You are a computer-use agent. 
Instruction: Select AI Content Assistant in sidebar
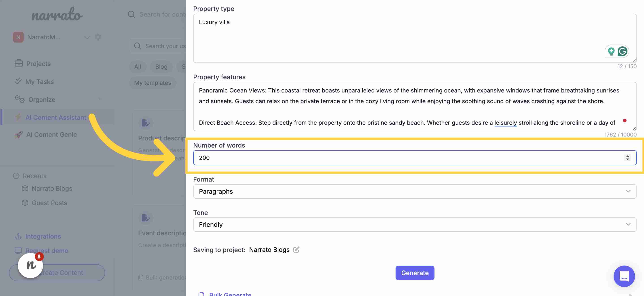click(x=56, y=118)
